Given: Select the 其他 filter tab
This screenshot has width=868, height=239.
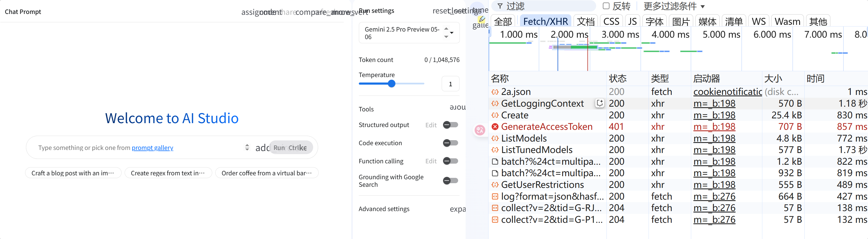Looking at the screenshot, I should pos(818,21).
